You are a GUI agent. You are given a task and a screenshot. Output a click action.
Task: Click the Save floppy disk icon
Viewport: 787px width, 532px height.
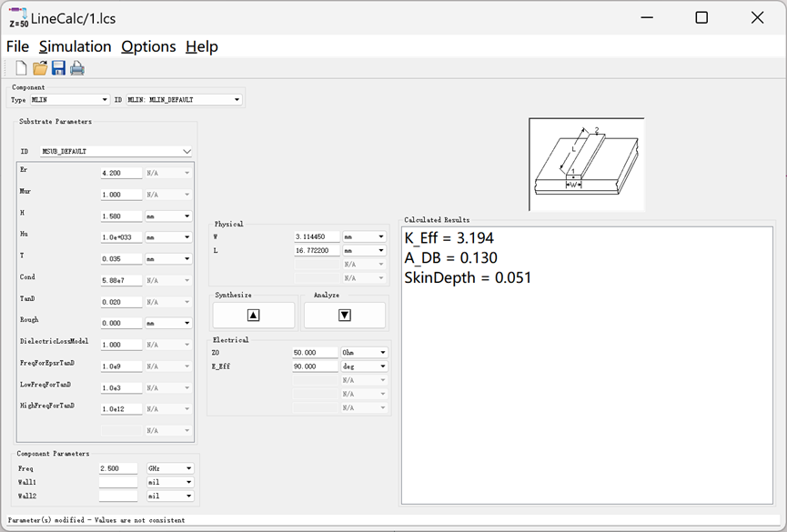pos(58,68)
